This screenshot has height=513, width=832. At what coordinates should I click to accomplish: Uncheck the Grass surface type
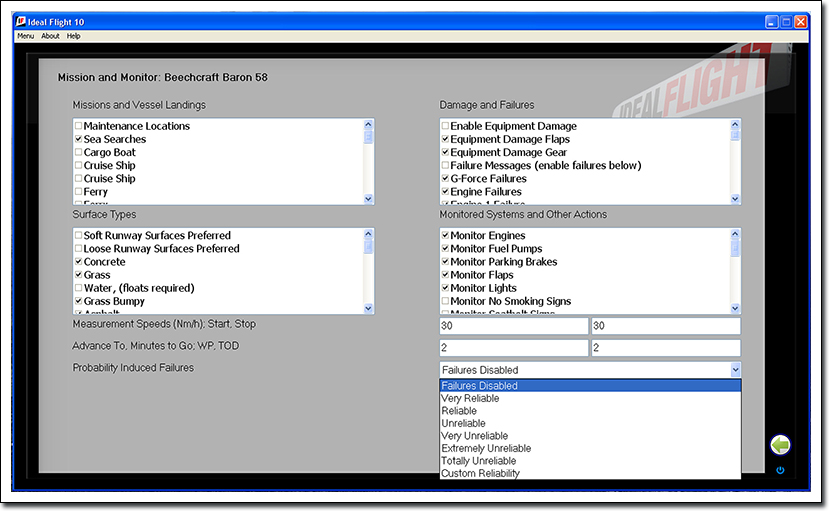(79, 275)
